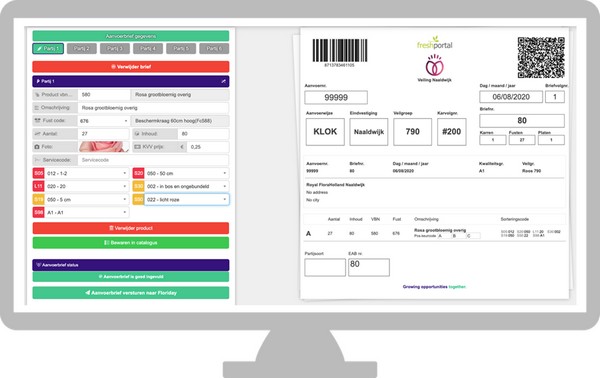Click the yellow S30 code badge
Screen dimensions: 600x378
[139, 186]
